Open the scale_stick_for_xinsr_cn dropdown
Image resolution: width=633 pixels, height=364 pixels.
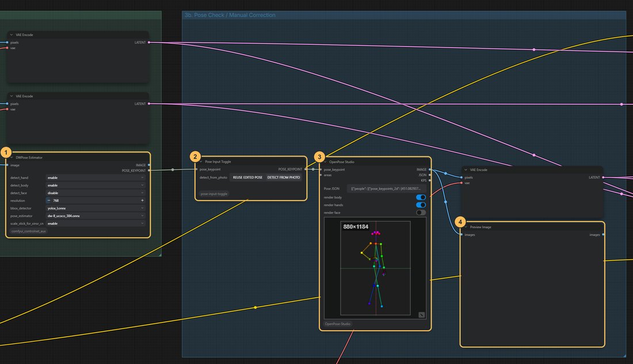point(96,224)
